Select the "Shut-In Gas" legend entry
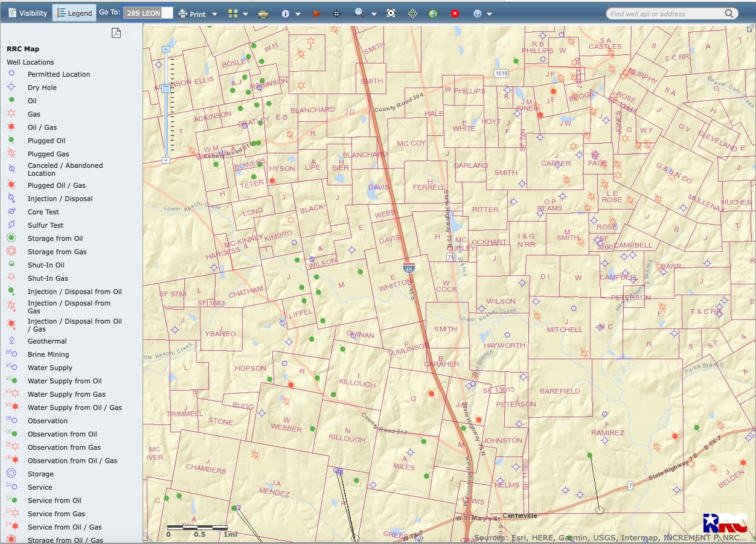Viewport: 756px width, 544px height. click(x=48, y=278)
